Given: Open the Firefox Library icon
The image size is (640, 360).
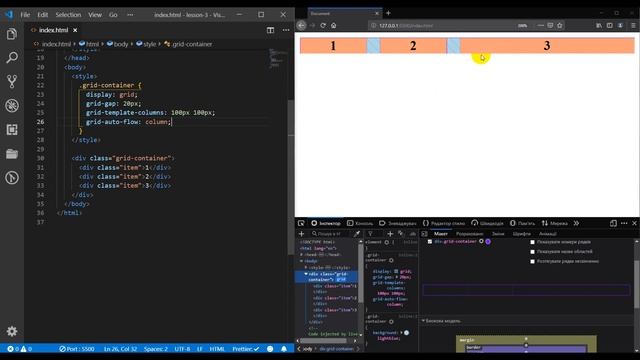Looking at the screenshot, I should coord(599,25).
